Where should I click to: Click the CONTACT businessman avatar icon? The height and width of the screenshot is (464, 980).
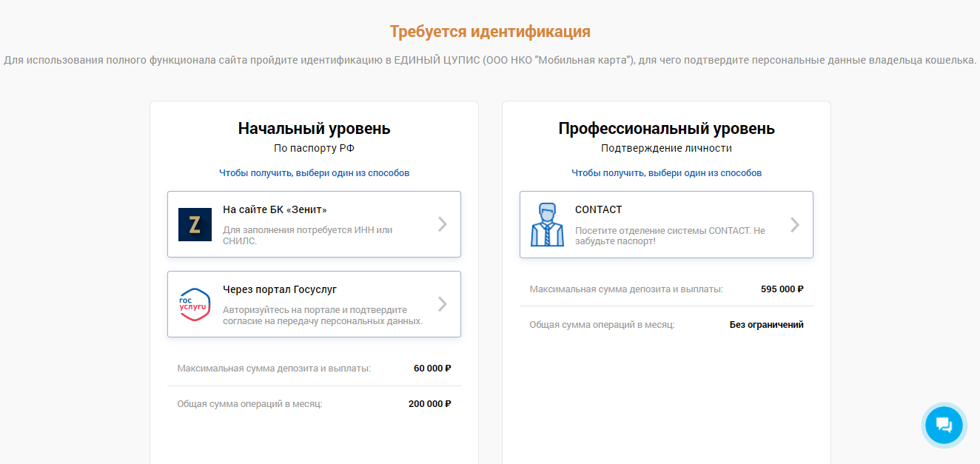click(547, 224)
